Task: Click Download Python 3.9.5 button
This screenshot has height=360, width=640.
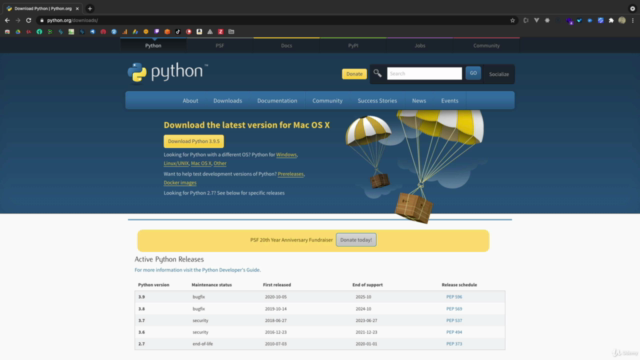Action: point(194,141)
